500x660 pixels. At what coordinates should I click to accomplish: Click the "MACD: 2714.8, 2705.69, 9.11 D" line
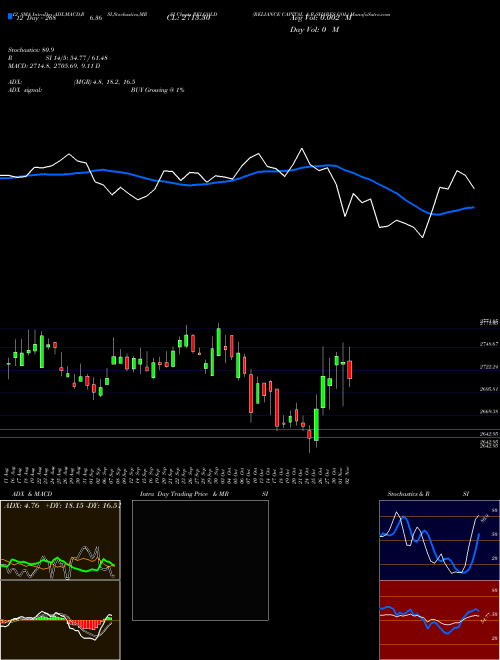click(54, 66)
